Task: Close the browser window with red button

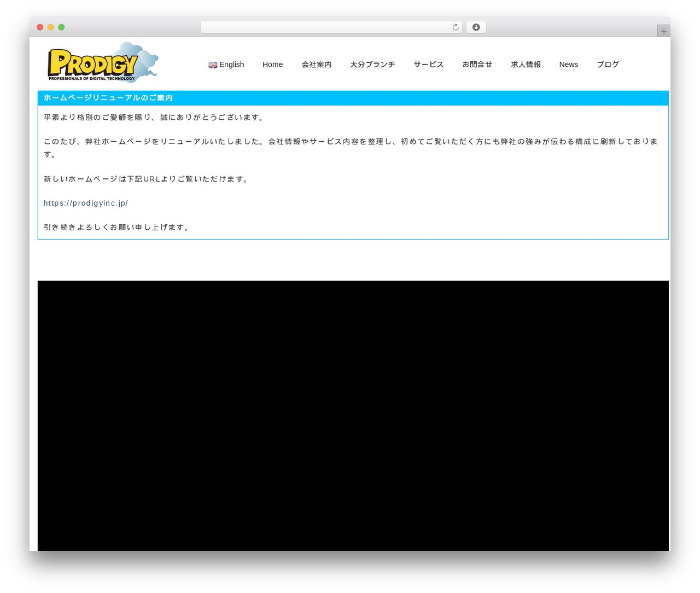Action: click(x=40, y=27)
